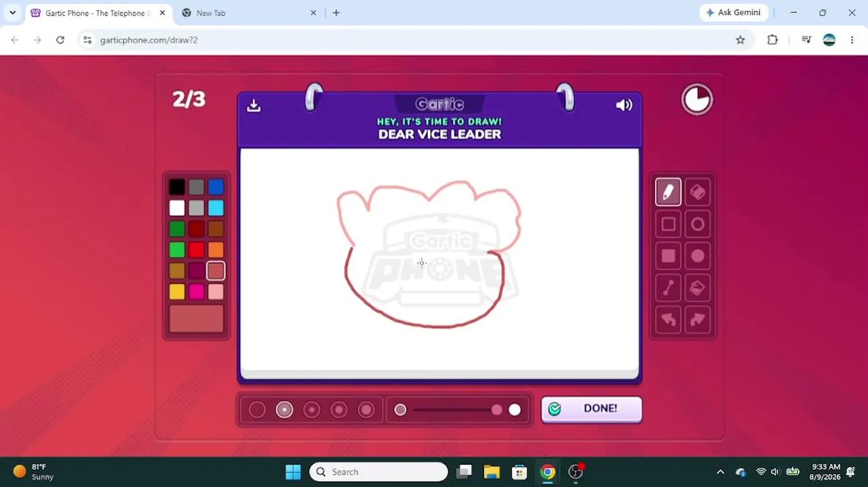Open a new browser tab
Image resolution: width=868 pixels, height=487 pixels.
point(336,13)
